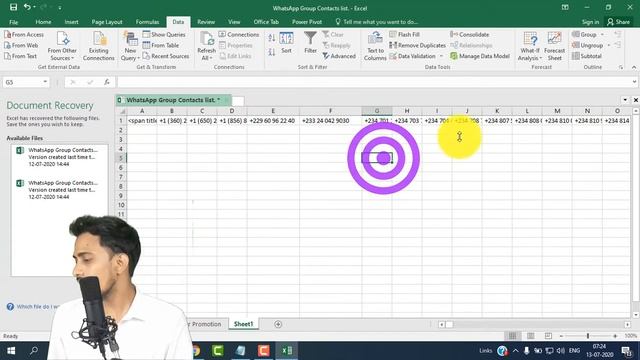The image size is (640, 360).
Task: Click Subtotal in Outline group
Action: click(x=587, y=56)
